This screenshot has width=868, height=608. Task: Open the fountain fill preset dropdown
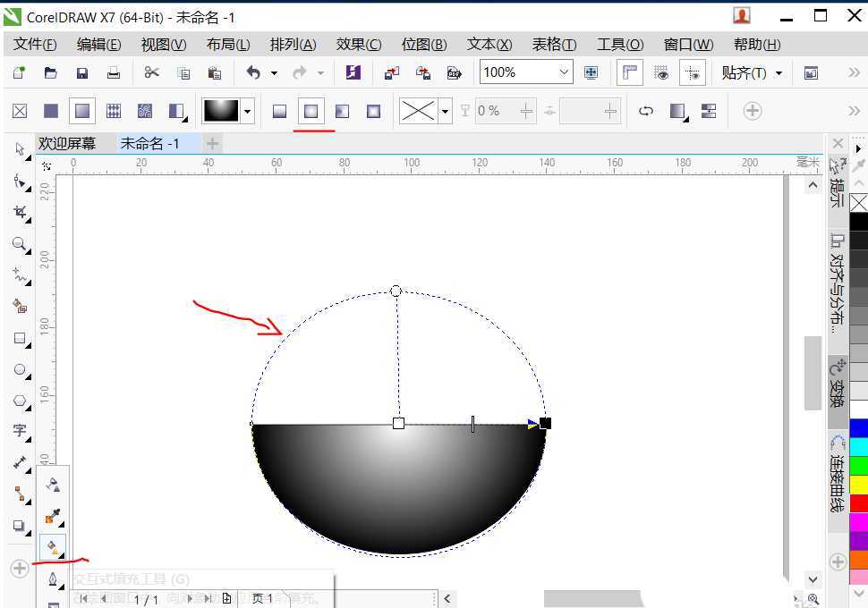(248, 110)
